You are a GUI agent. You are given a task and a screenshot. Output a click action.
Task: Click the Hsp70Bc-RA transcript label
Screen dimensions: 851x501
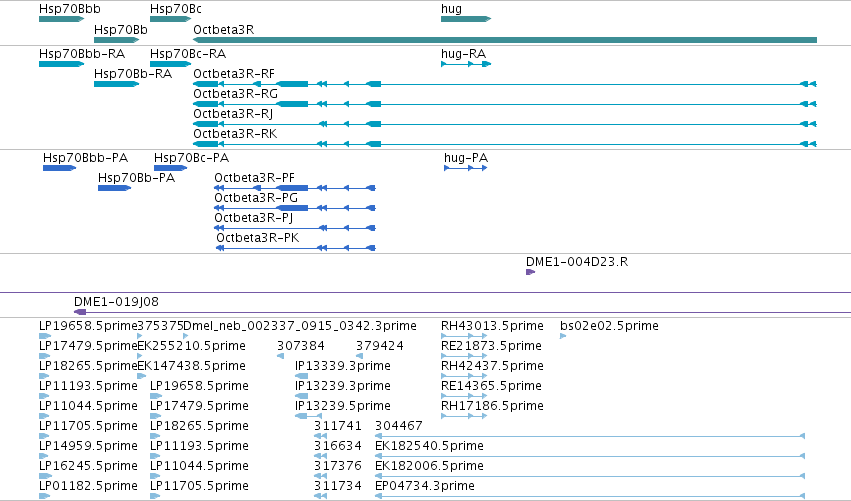(x=188, y=54)
